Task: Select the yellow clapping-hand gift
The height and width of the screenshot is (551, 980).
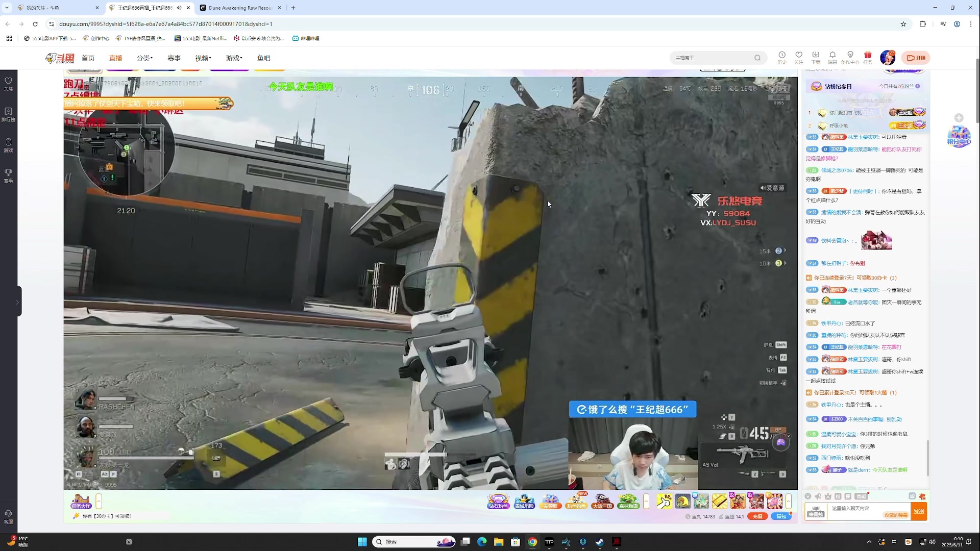Action: (664, 502)
